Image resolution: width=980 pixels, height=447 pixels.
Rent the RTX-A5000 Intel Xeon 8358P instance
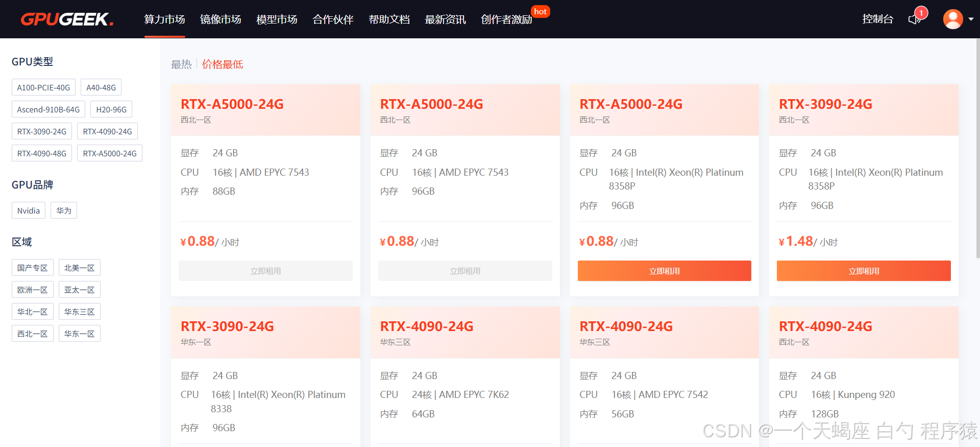tap(665, 271)
